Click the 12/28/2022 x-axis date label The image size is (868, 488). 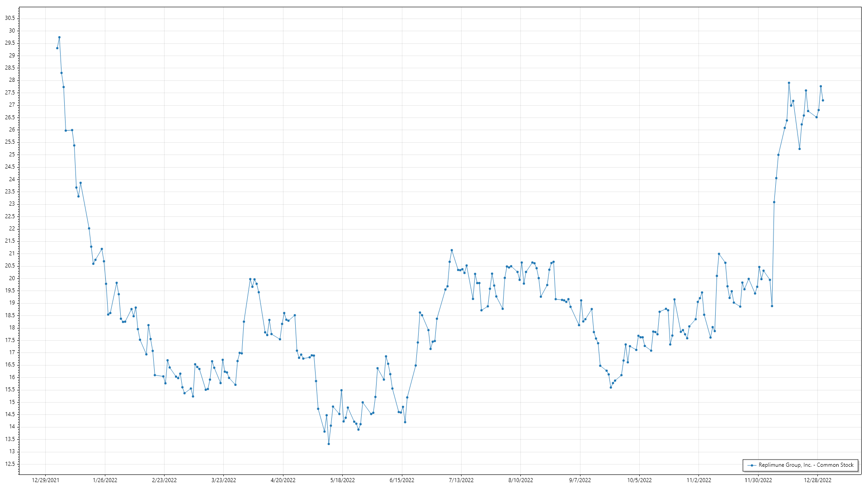[817, 480]
